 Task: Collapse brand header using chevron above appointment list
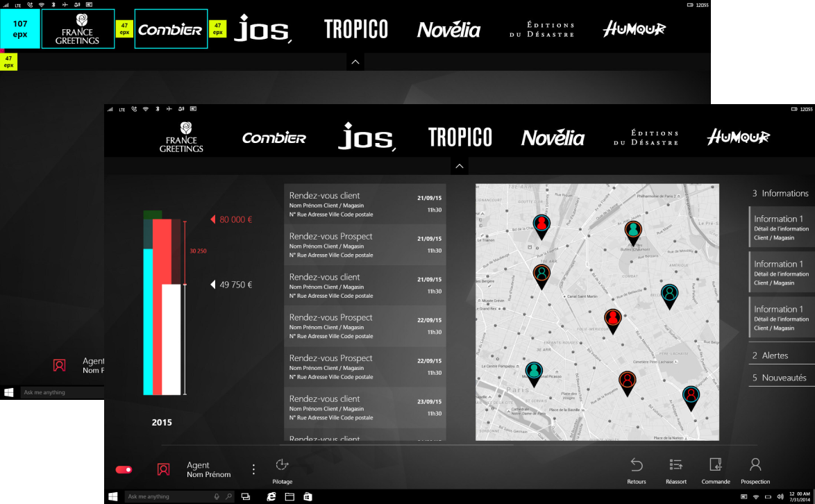459,166
